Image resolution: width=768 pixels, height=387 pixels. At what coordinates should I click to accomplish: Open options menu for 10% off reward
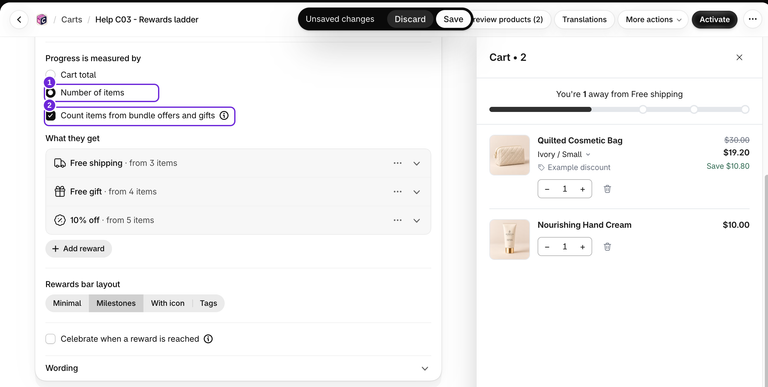click(398, 220)
